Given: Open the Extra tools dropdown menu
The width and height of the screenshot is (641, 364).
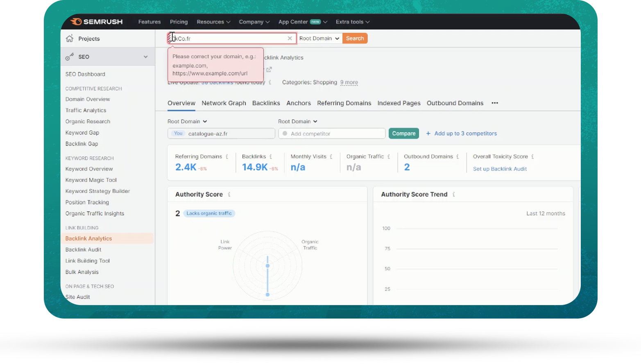Looking at the screenshot, I should 353,22.
